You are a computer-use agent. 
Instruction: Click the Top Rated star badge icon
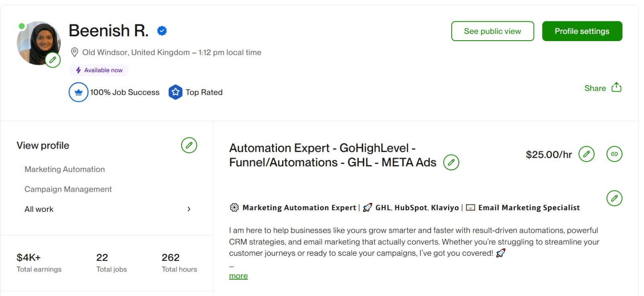pyautogui.click(x=175, y=92)
